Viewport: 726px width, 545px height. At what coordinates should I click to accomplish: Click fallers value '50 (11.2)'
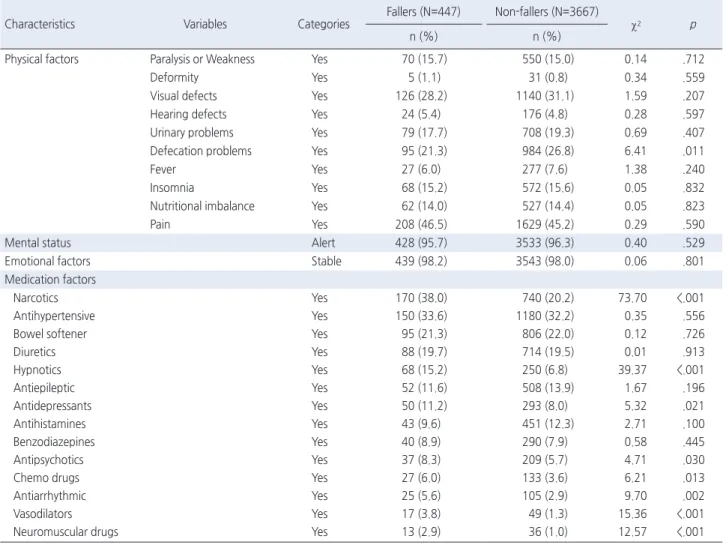[x=424, y=406]
